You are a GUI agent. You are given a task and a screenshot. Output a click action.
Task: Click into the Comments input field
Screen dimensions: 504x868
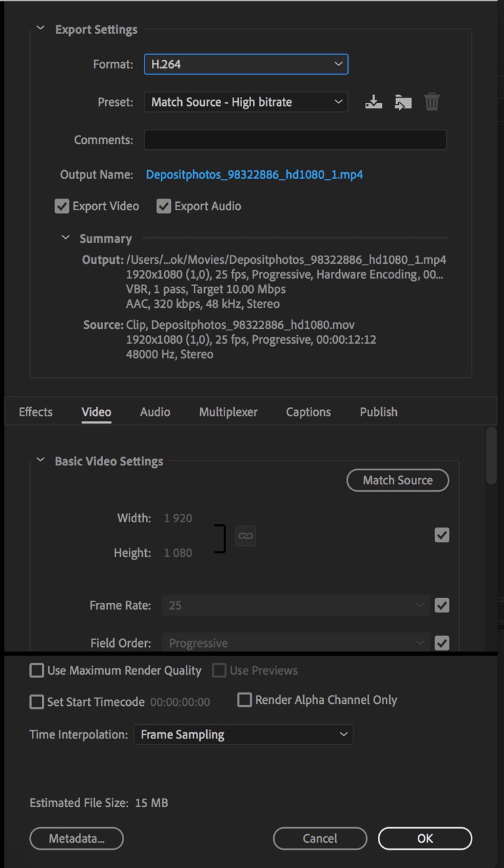pos(295,140)
